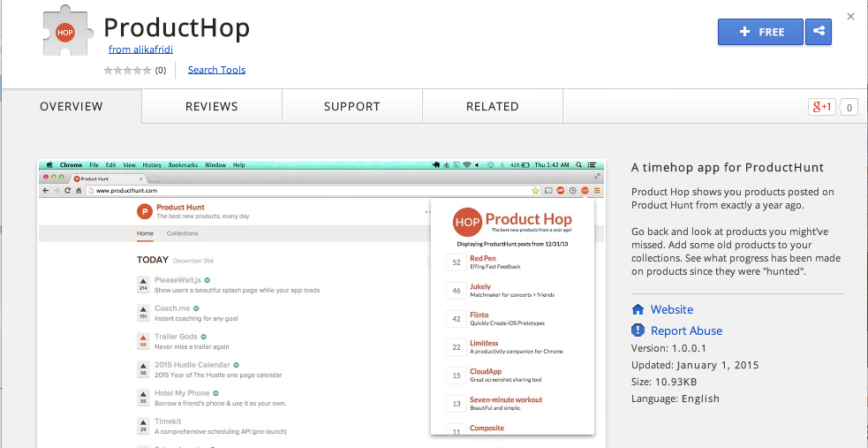
Task: Click the Report Abuse exclamation icon
Action: [x=638, y=330]
